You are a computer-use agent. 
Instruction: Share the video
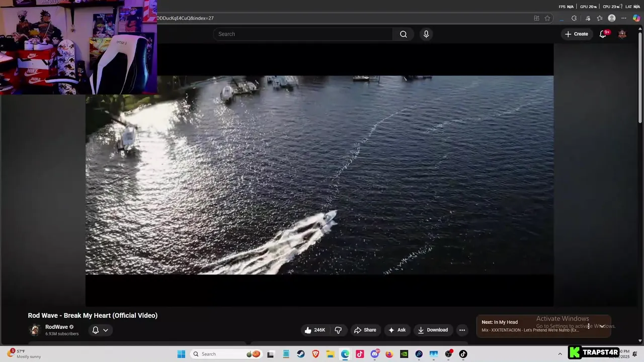tap(365, 330)
